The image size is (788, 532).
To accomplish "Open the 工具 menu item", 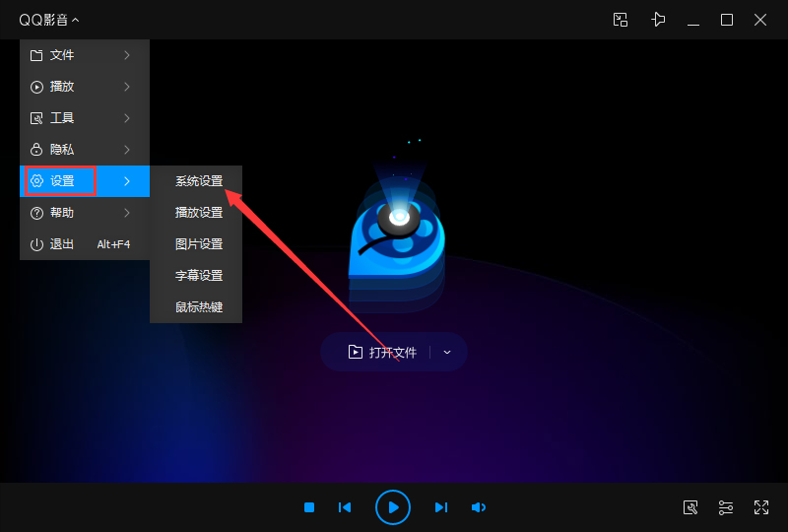I will click(85, 118).
